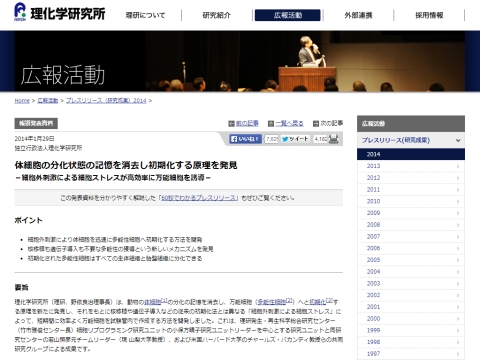Click the 次の記事 next article label
Viewport: 480px width, 360px height.
[332, 124]
